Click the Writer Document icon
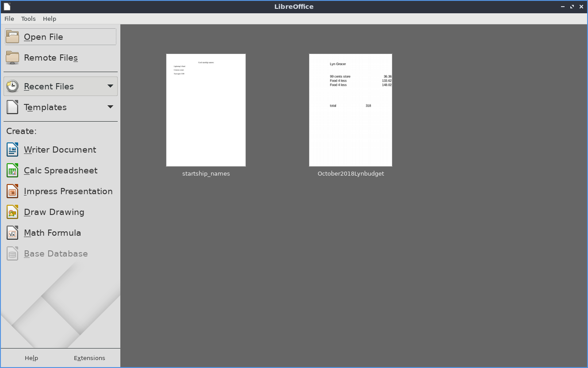Screen dimensions: 588x368 coord(12,149)
